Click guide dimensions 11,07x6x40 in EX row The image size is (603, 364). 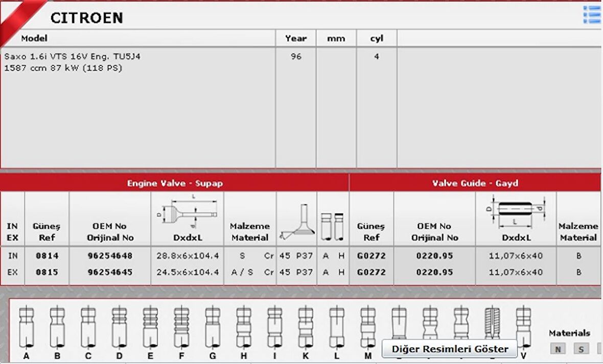516,272
